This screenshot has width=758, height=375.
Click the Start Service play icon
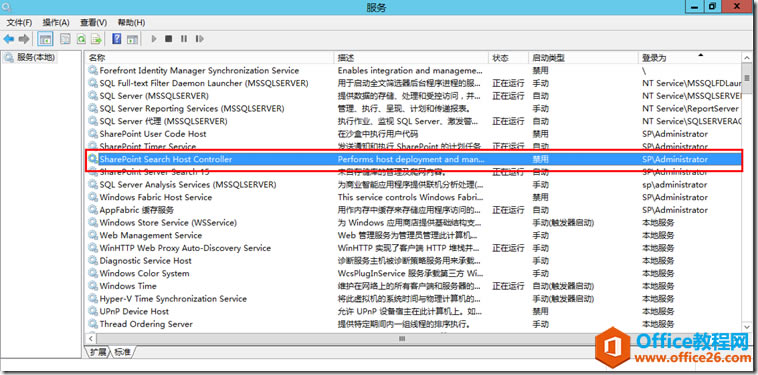(x=154, y=39)
